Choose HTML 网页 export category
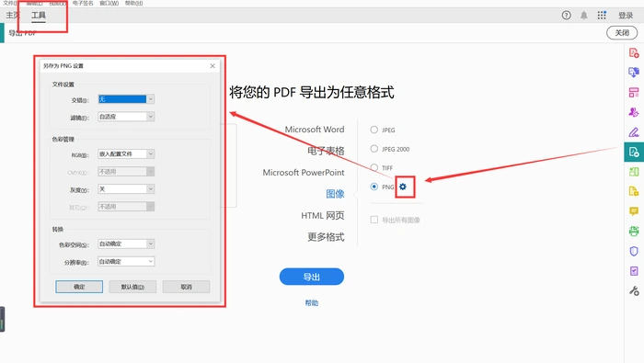 pyautogui.click(x=323, y=215)
